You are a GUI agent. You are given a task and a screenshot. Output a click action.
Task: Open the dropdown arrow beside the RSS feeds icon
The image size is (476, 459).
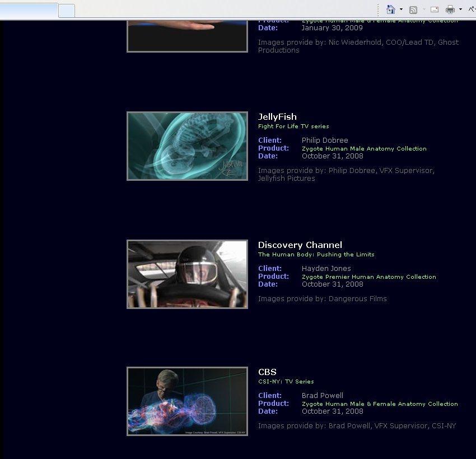click(x=424, y=10)
